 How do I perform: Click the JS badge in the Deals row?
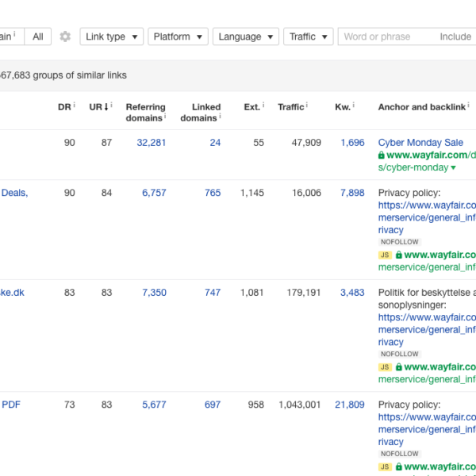point(385,255)
